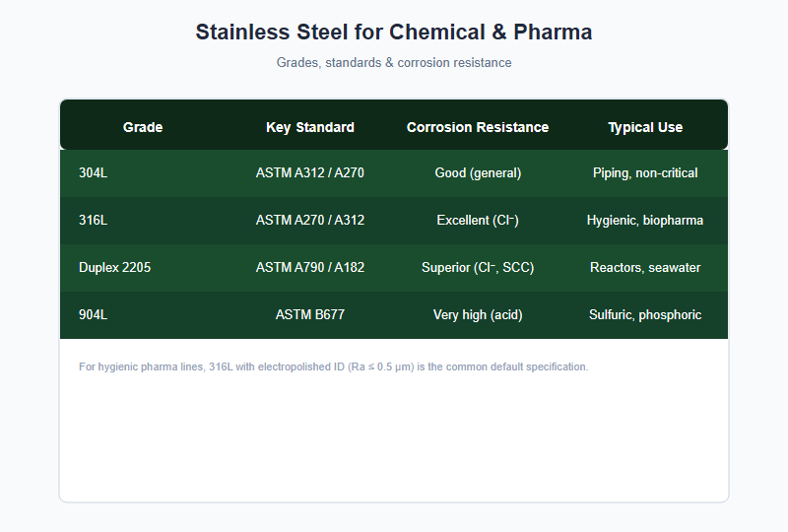Select the 'ASTM A312 / A270' cell

coord(310,173)
